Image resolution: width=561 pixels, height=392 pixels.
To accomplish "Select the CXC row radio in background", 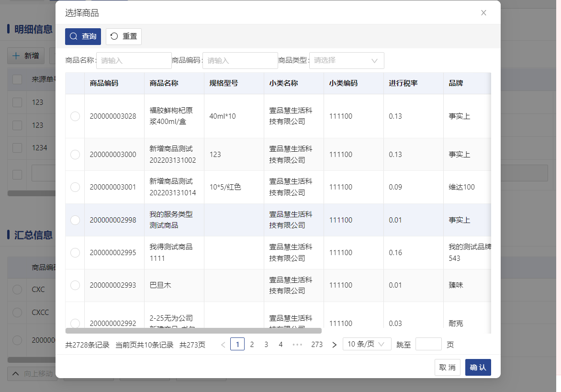I will click(x=17, y=290).
